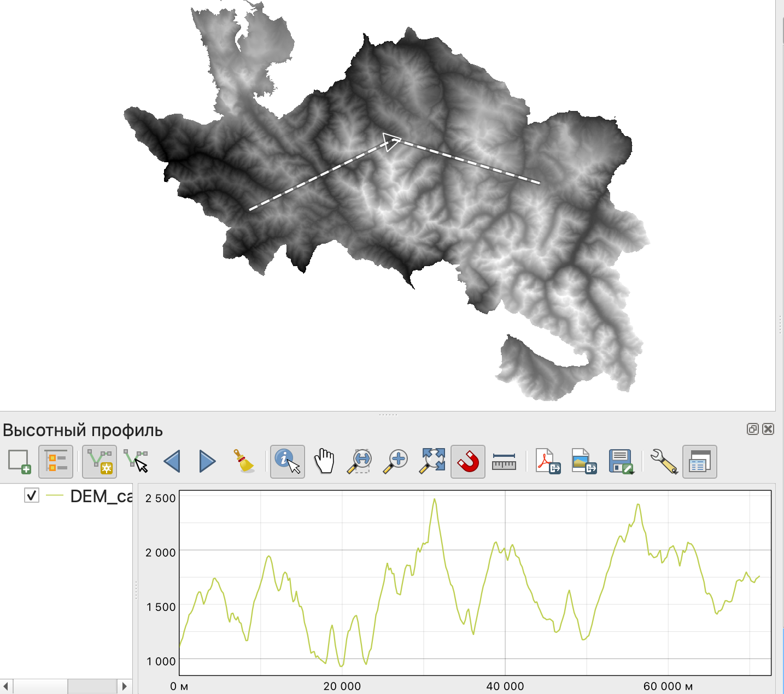
Task: Click the Zoom In magnifier tool
Action: 396,462
